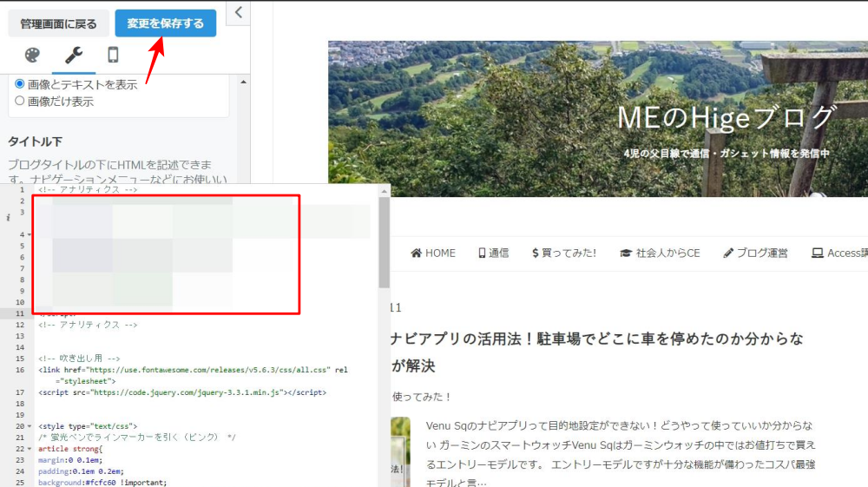The height and width of the screenshot is (487, 868).
Task: Fold the style block at line 20
Action: 30,426
